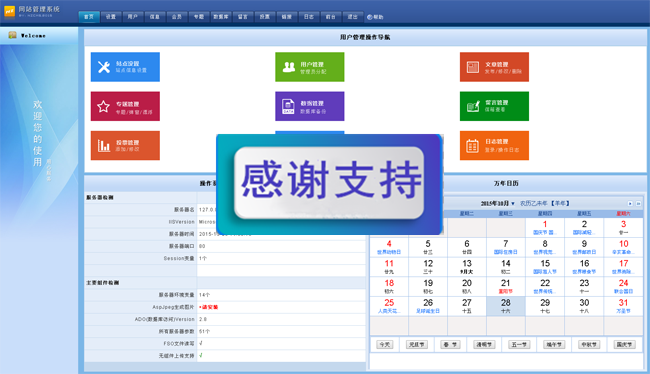Select October 4 in the calendar
This screenshot has width=650, height=374.
point(389,247)
